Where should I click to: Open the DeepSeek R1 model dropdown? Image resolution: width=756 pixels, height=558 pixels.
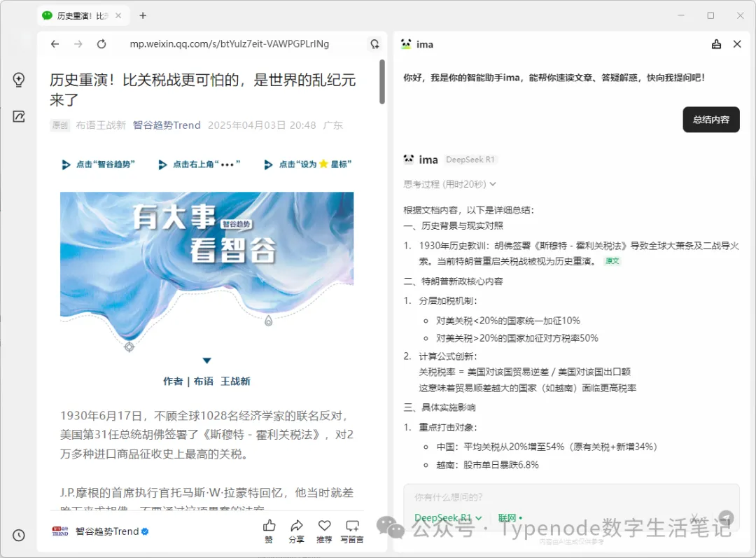[448, 518]
